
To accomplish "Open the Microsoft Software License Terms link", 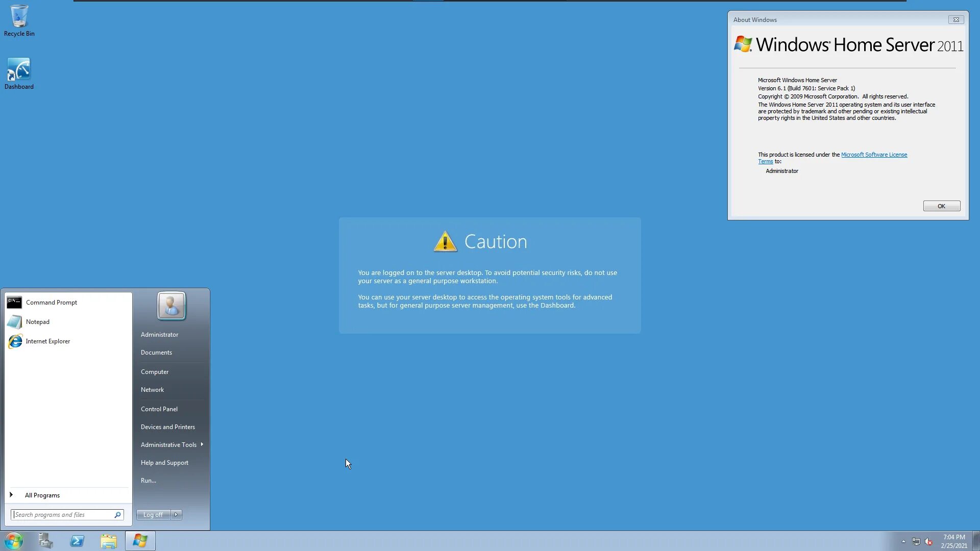I will (874, 155).
